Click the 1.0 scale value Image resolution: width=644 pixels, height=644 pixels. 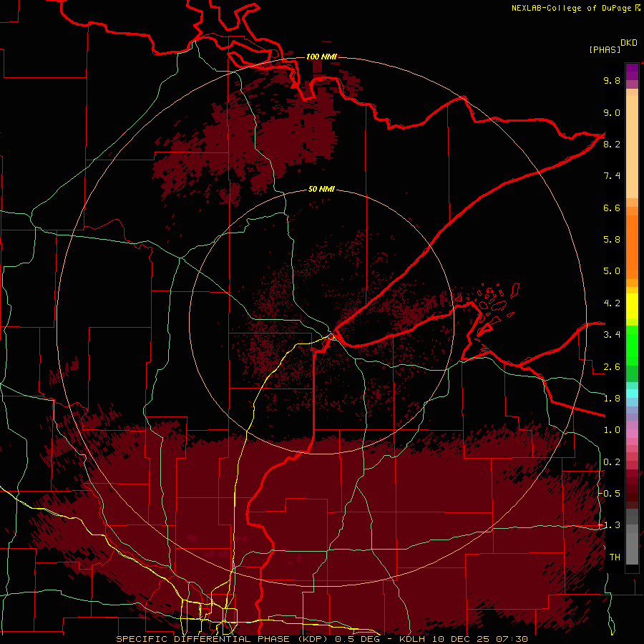coord(612,430)
